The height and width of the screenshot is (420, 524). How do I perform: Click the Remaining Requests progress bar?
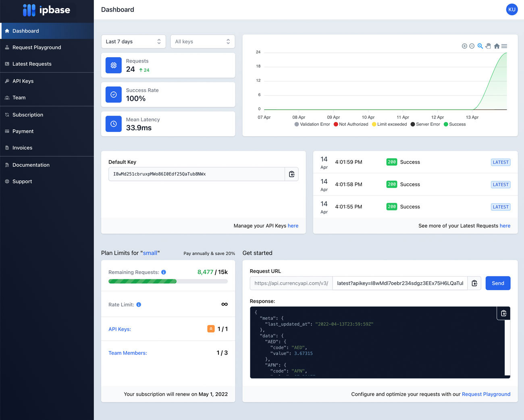click(168, 281)
